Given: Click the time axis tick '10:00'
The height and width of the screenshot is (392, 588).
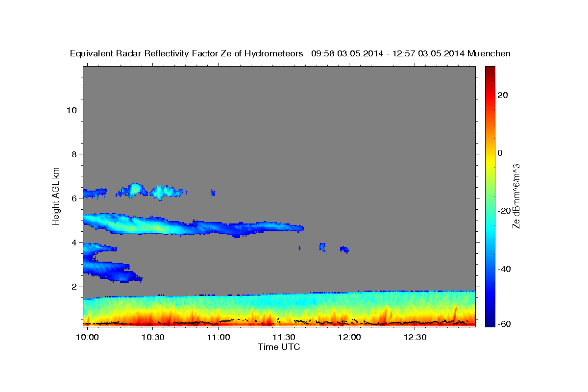Looking at the screenshot, I should click(87, 337).
